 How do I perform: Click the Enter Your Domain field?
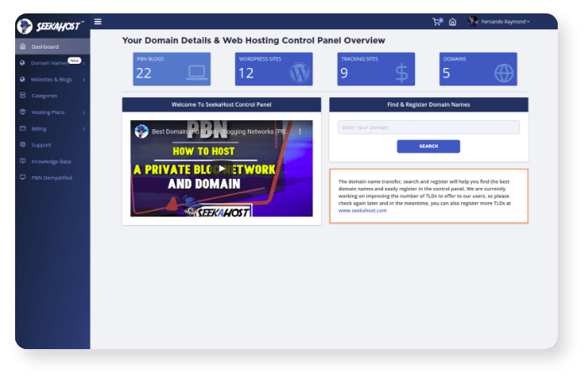428,128
